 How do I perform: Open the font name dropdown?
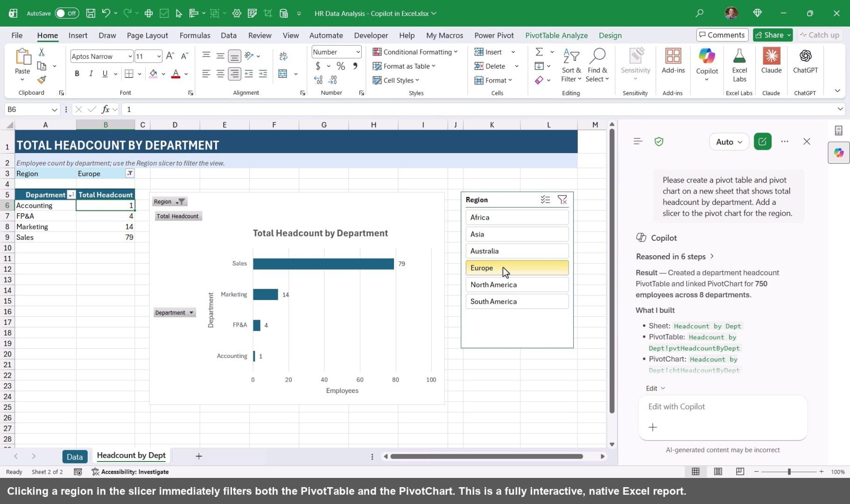click(x=130, y=56)
